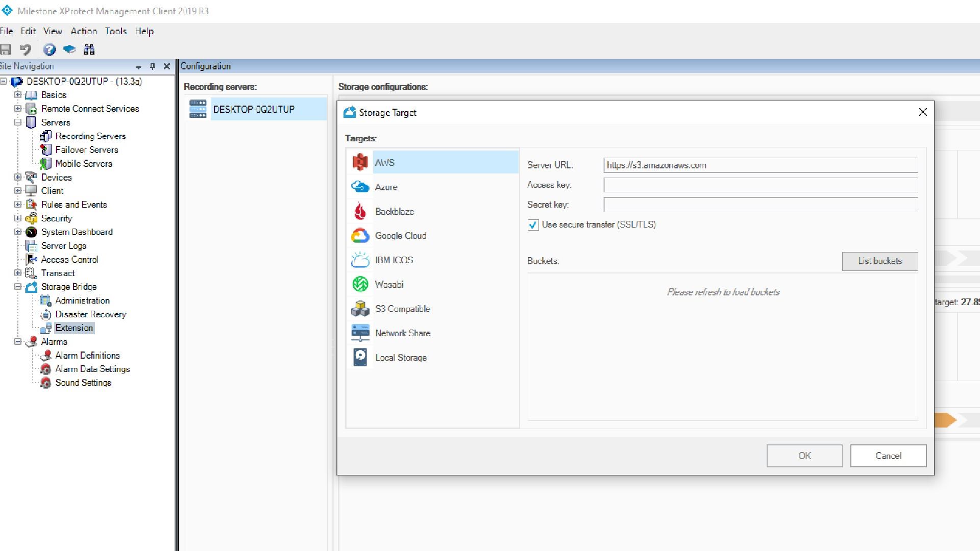This screenshot has height=551, width=980.
Task: Close the Site Navigation panel
Action: pos(166,66)
